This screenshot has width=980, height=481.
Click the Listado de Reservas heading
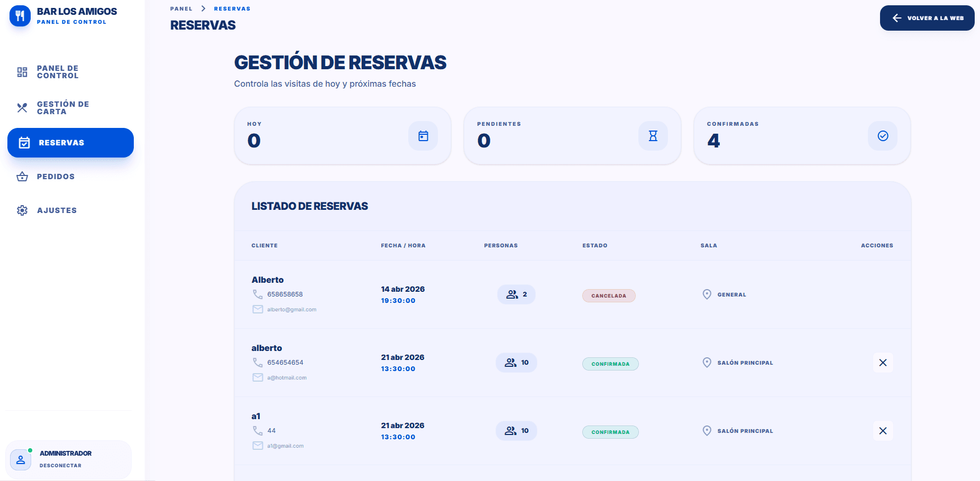[309, 206]
